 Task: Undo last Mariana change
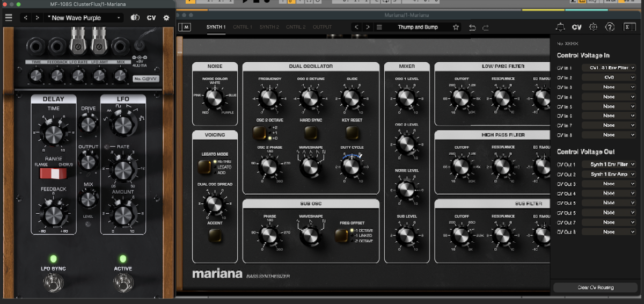[x=472, y=27]
